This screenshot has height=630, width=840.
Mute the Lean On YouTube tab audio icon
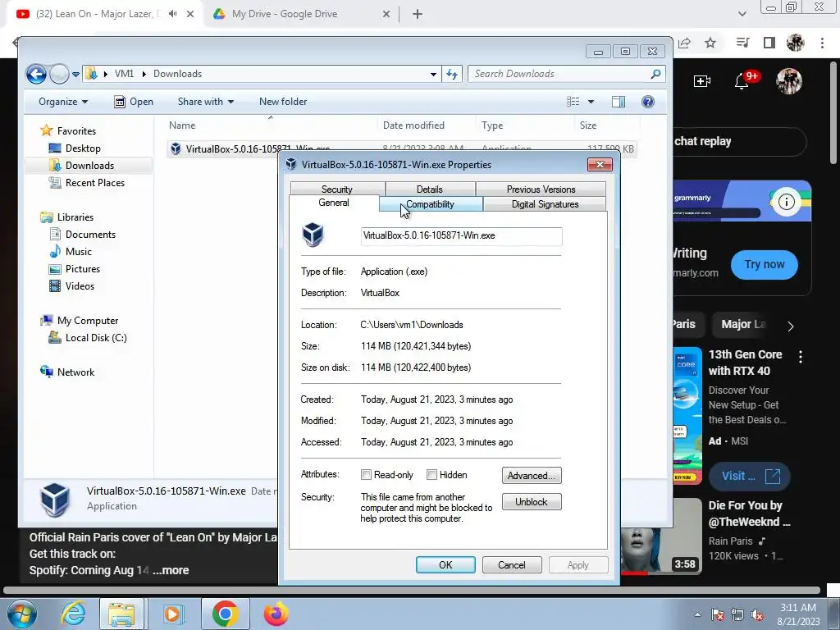pyautogui.click(x=172, y=14)
